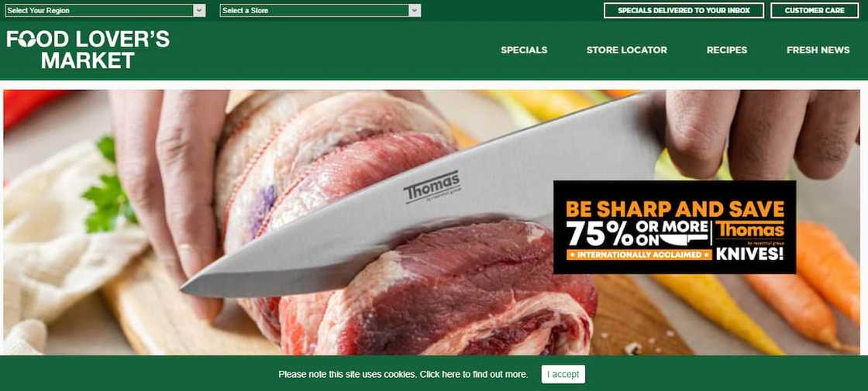This screenshot has height=391, width=868.
Task: Open the Select a Store dropdown
Action: 320,11
